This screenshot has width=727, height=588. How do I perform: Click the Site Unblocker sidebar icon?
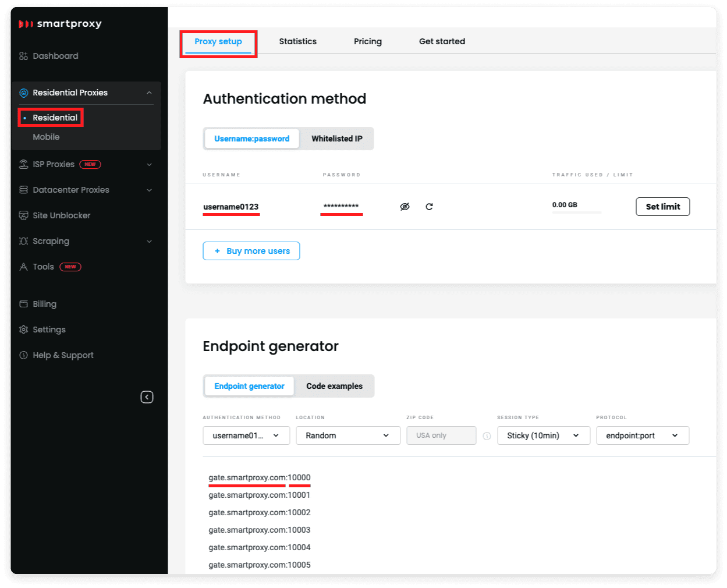pos(23,215)
